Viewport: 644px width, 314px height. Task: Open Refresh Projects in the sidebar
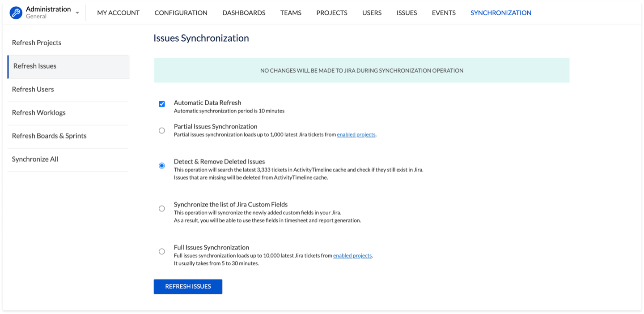[x=37, y=43]
